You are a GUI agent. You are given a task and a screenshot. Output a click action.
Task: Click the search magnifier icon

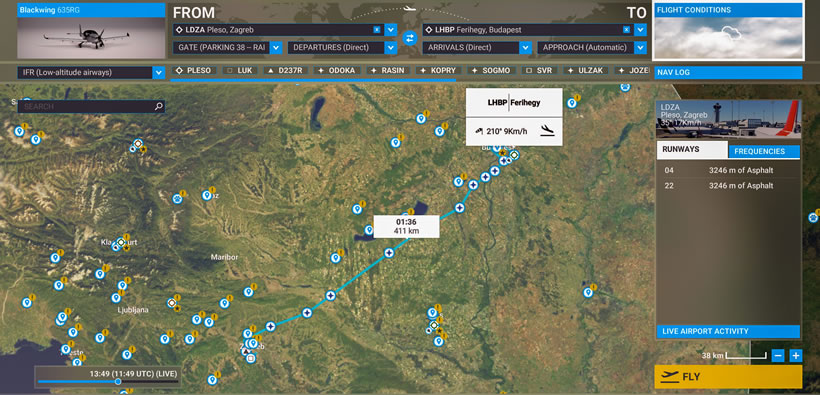click(159, 107)
